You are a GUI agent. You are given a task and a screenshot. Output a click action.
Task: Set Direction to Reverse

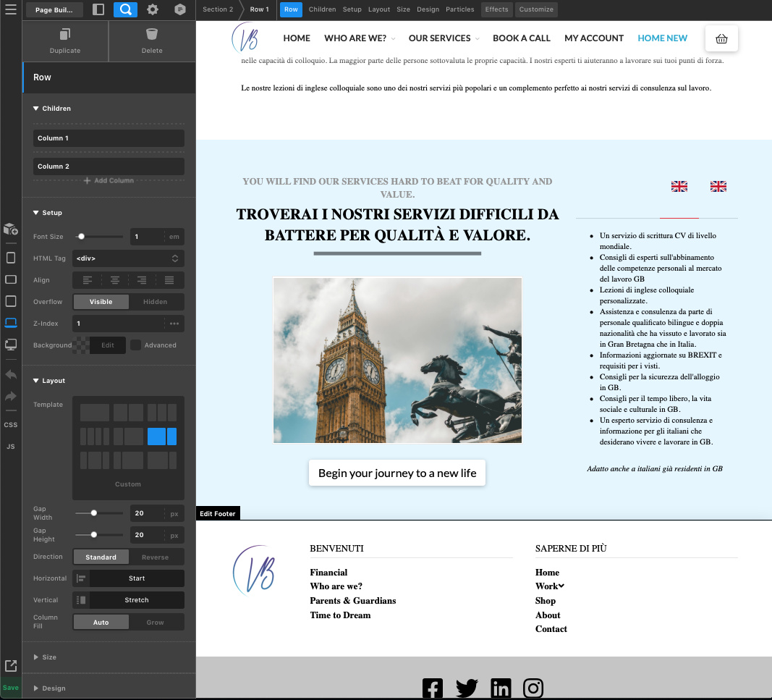pos(155,557)
